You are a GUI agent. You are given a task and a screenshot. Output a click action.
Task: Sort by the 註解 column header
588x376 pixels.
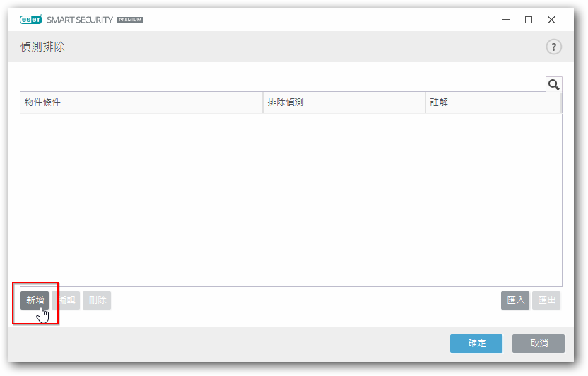tap(493, 102)
